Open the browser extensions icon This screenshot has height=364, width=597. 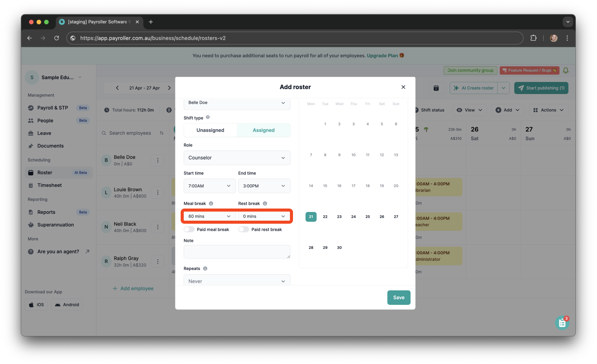tap(533, 38)
